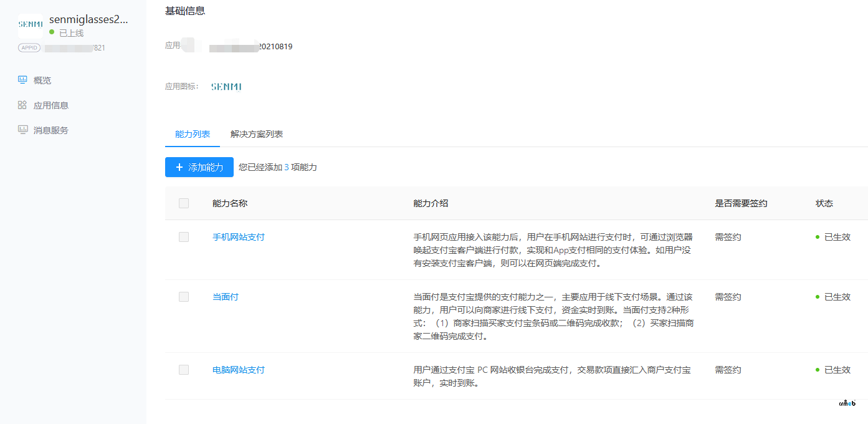Open the 应用信息 sidebar menu
The height and width of the screenshot is (424, 868).
tap(51, 105)
